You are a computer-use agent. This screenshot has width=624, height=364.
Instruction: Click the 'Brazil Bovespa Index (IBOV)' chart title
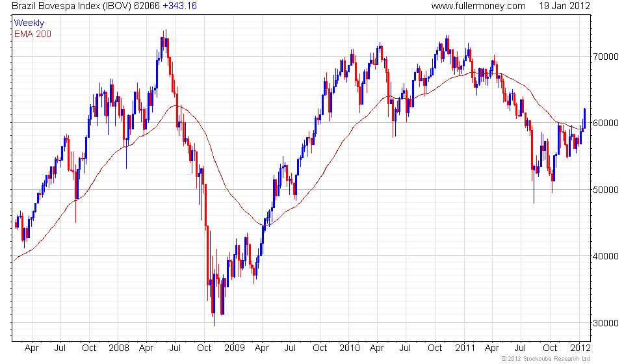coord(71,6)
